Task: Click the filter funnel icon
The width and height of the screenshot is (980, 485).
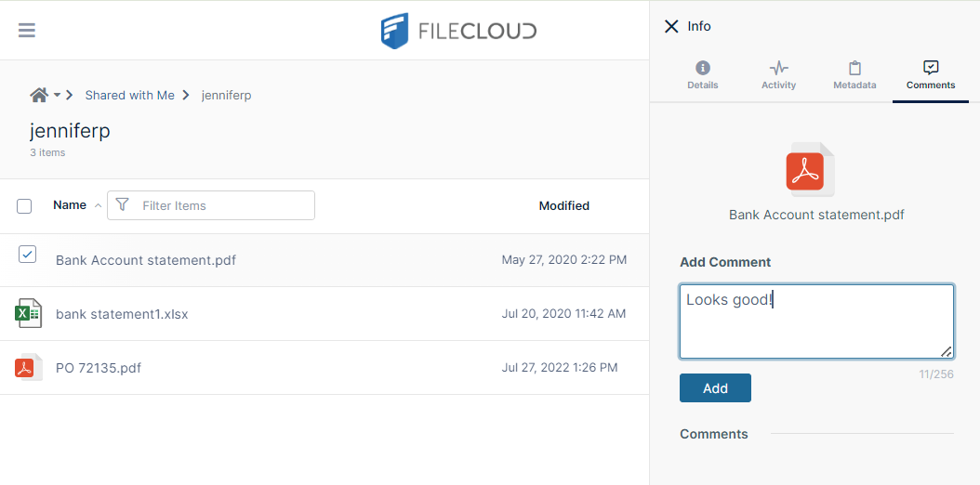Action: 122,205
